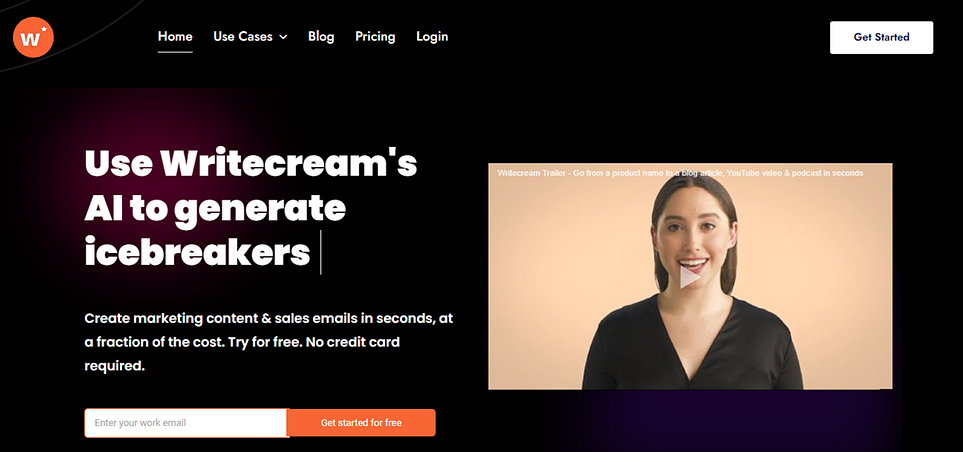Go to the Home nav item
The height and width of the screenshot is (452, 963).
coord(175,37)
